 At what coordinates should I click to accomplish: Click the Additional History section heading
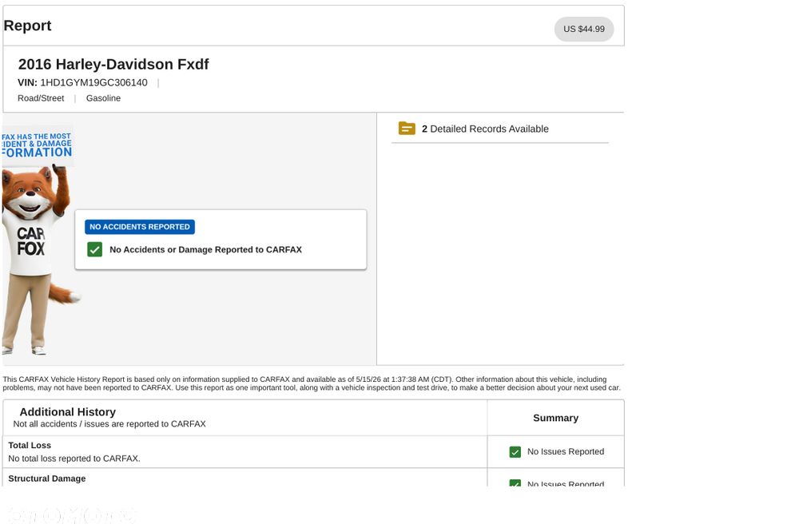[x=68, y=411]
